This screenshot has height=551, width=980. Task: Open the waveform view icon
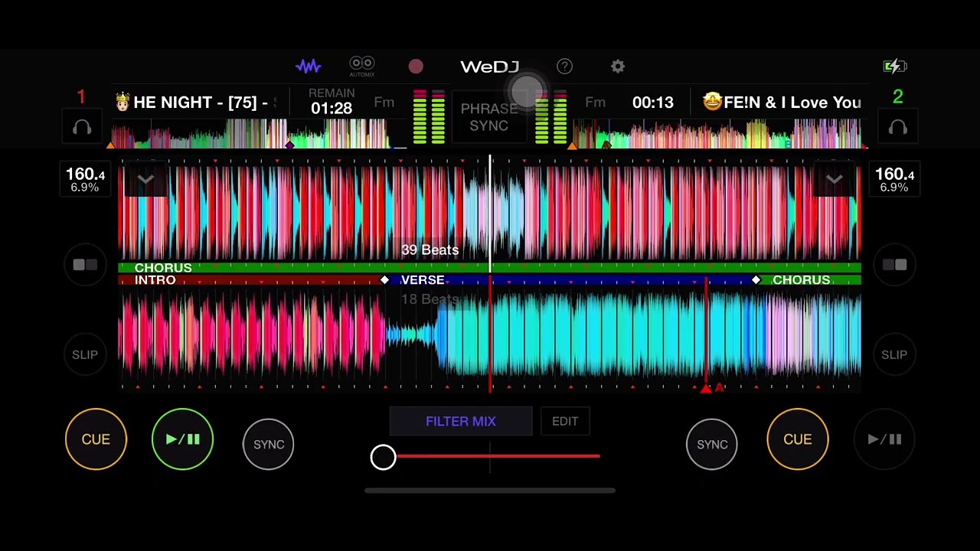309,67
